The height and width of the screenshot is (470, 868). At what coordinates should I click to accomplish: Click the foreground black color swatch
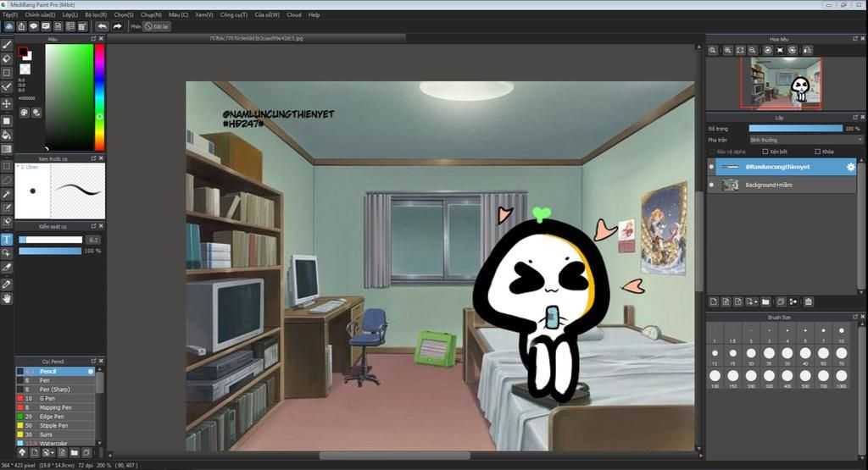23,52
